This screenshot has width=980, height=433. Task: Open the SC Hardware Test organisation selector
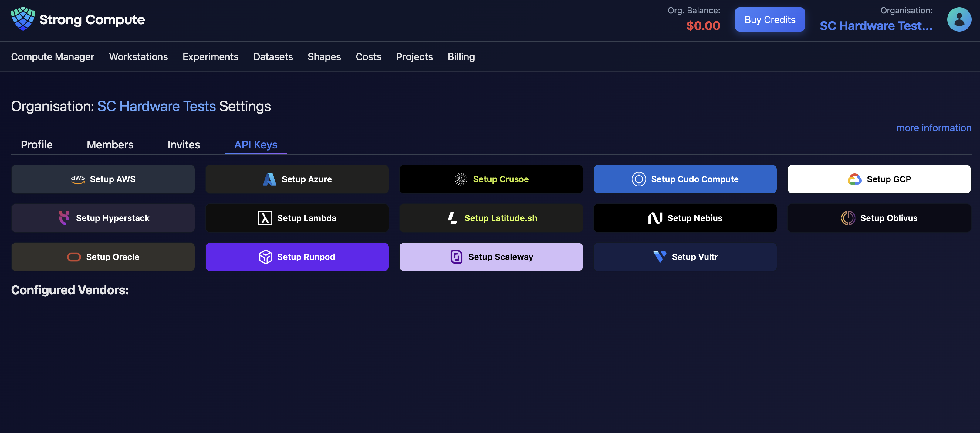876,26
